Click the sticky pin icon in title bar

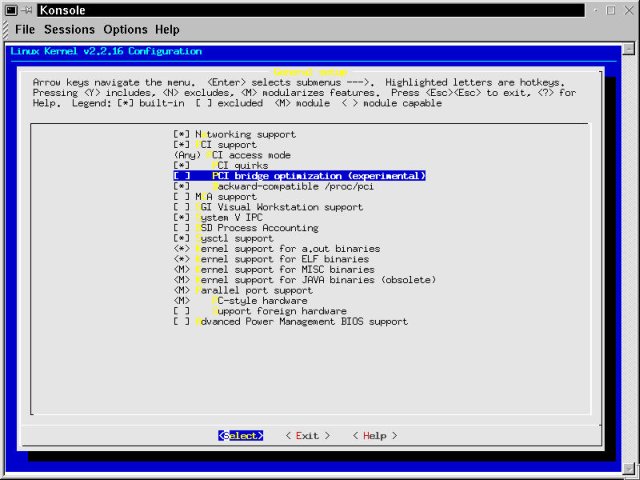coord(29,9)
